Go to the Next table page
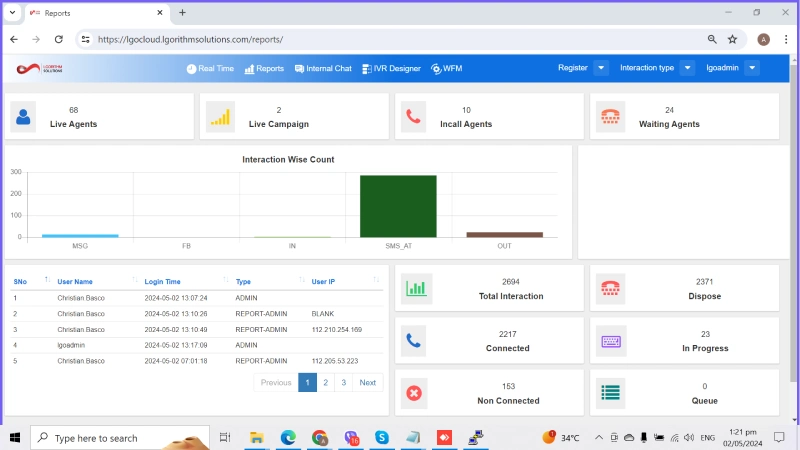The image size is (800, 450). coord(368,383)
